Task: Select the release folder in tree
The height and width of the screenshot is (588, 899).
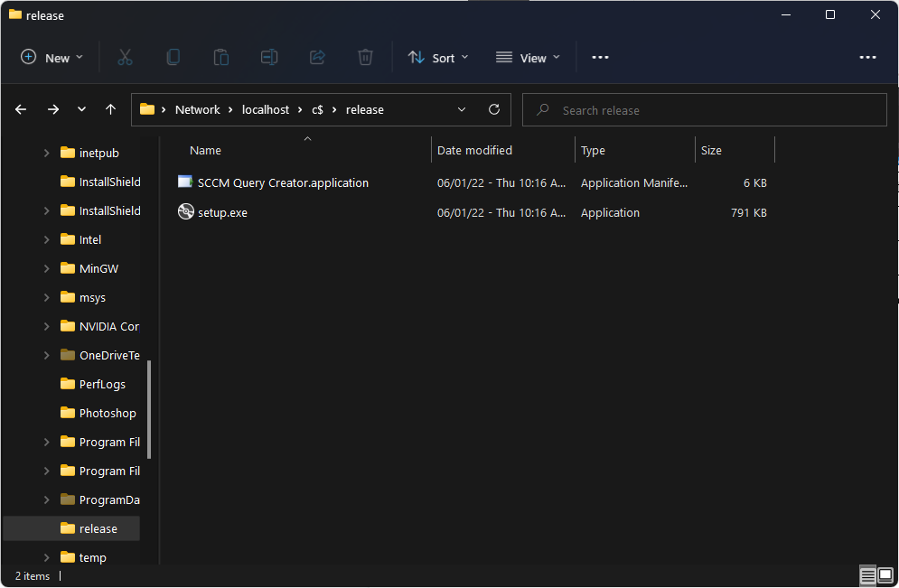Action: coord(71,528)
